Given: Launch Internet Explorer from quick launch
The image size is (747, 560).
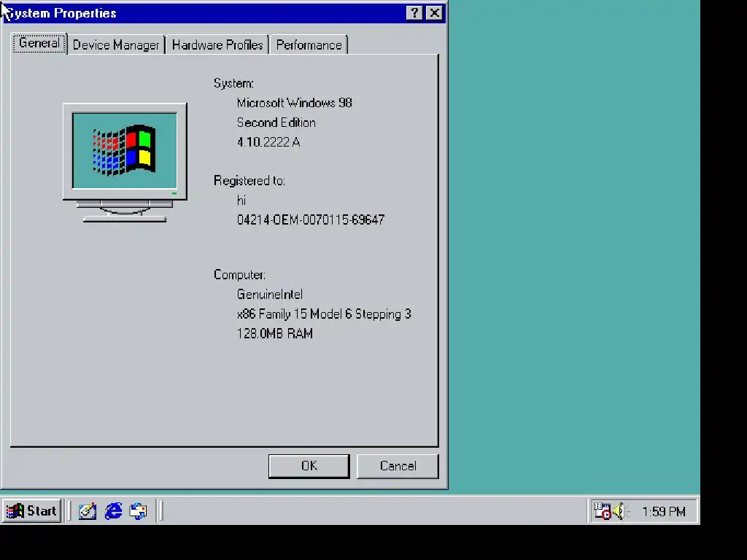Looking at the screenshot, I should [113, 511].
